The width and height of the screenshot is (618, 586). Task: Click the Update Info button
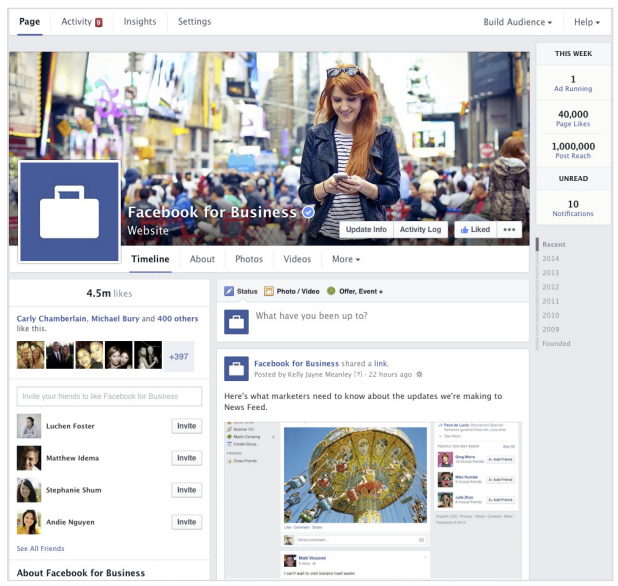366,229
